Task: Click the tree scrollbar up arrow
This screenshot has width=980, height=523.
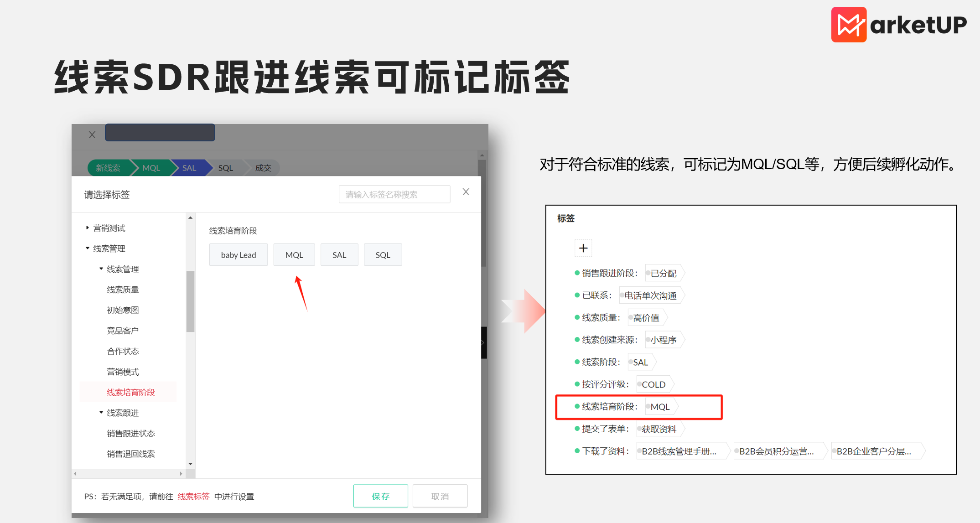Action: coord(190,218)
